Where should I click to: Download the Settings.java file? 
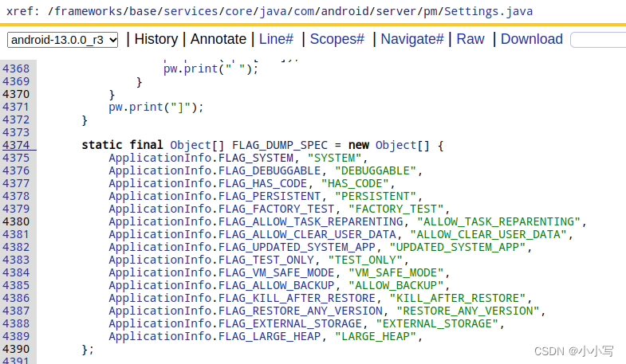click(x=531, y=39)
